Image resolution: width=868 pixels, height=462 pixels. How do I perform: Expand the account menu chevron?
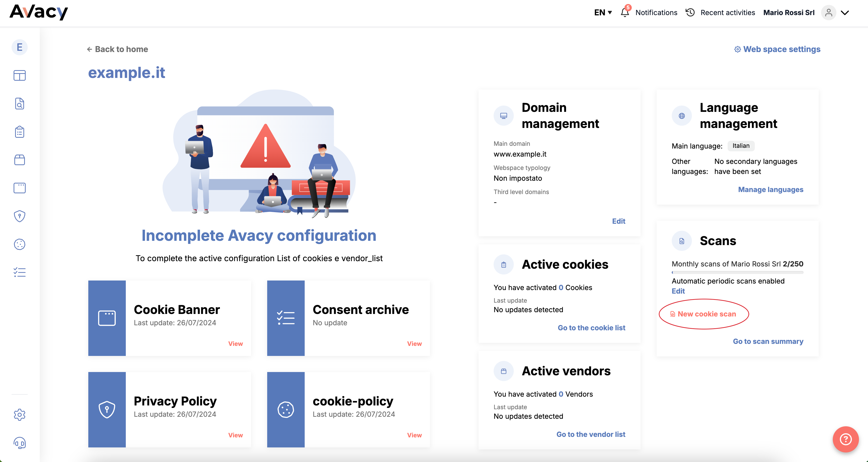845,13
